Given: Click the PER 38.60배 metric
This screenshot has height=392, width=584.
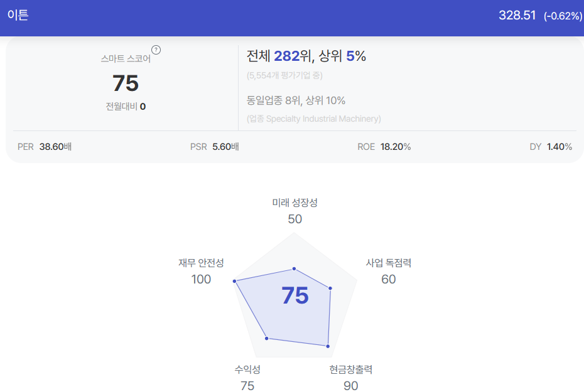Looking at the screenshot, I should coord(45,147).
